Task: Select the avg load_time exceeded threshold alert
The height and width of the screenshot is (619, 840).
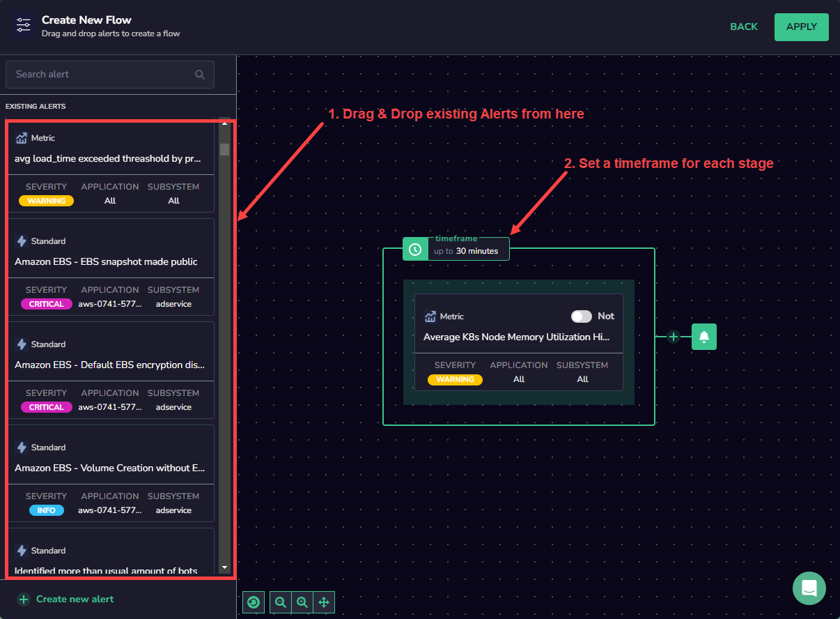Action: (x=111, y=167)
